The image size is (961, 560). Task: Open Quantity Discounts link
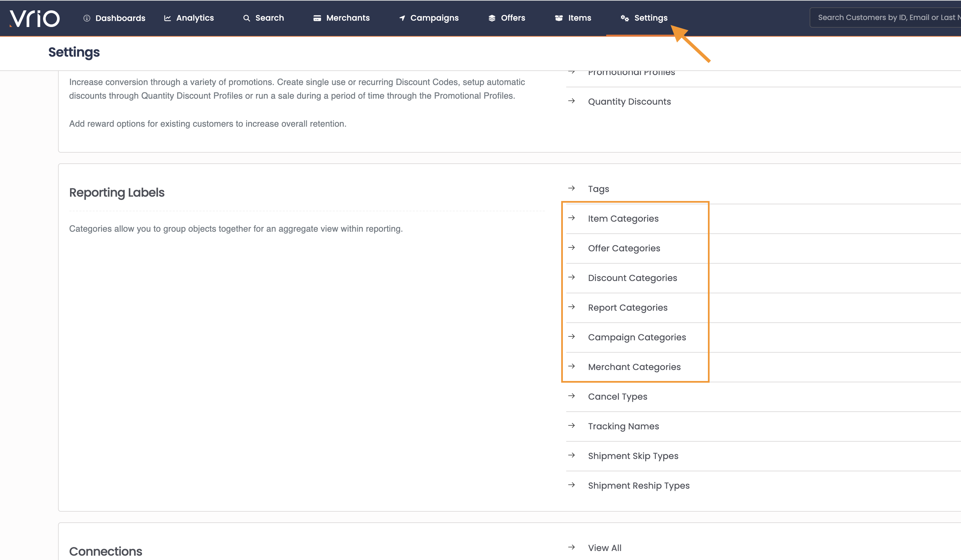(x=629, y=102)
